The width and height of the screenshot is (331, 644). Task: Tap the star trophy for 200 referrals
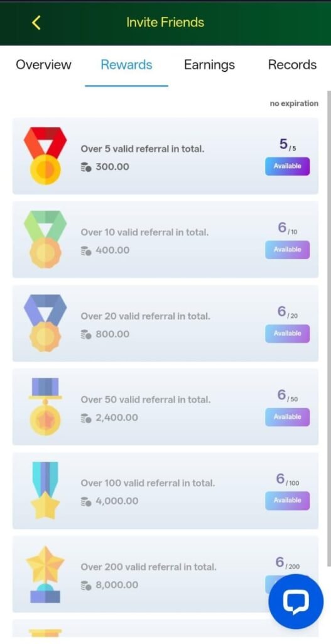pos(45,574)
